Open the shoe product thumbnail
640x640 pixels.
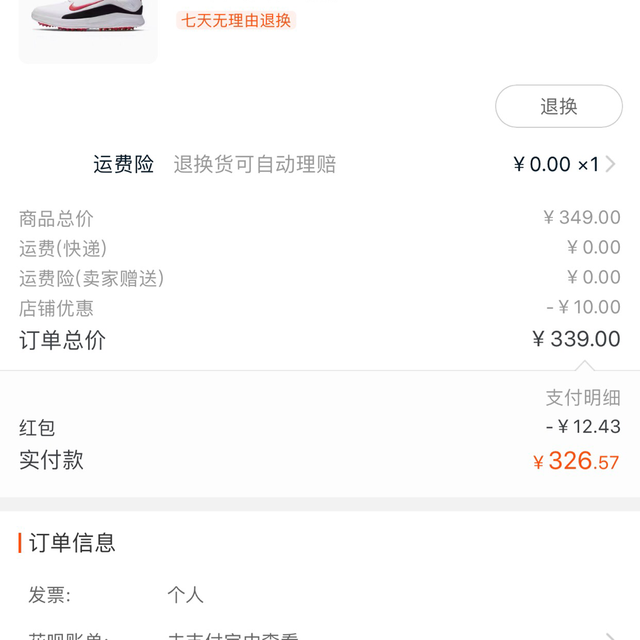click(88, 26)
